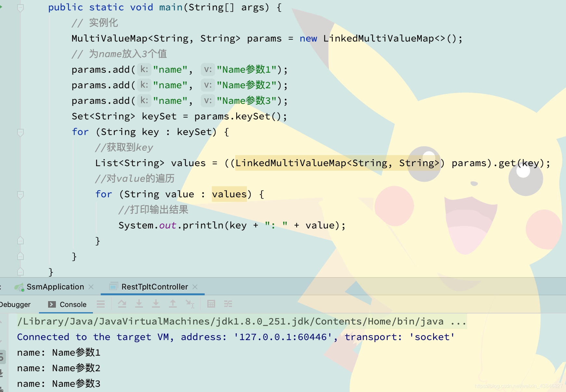The height and width of the screenshot is (392, 566).
Task: Collapse the inner for-value loop fold marker
Action: click(20, 195)
